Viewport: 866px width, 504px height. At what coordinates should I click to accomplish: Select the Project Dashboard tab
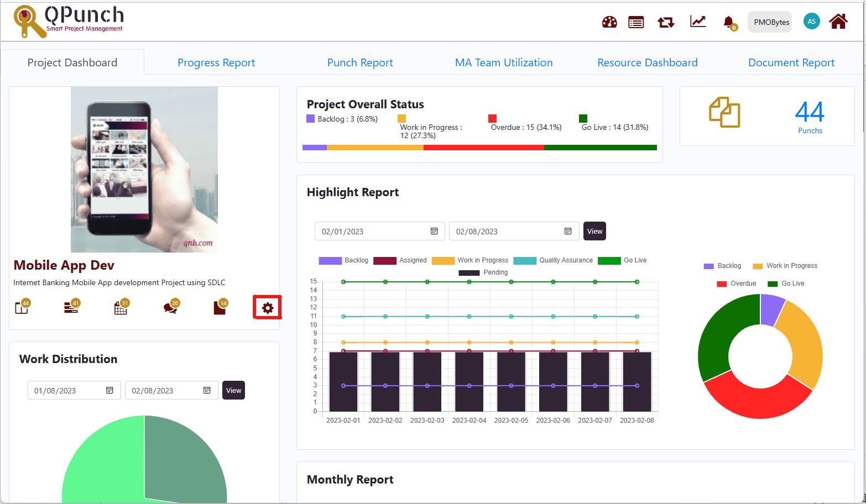point(72,62)
